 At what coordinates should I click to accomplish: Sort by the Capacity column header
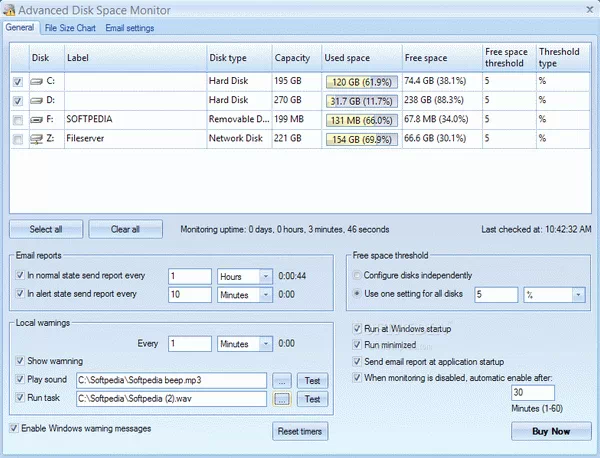[x=297, y=58]
